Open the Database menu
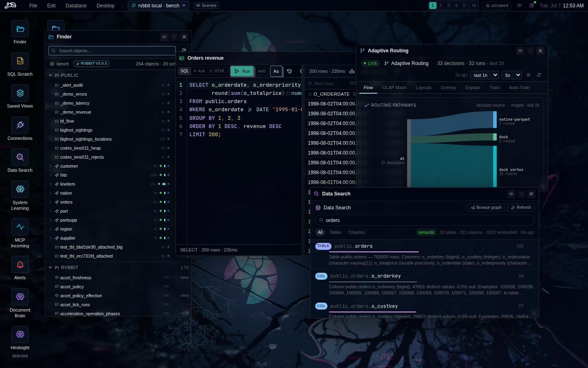This screenshot has width=588, height=368. click(x=76, y=6)
